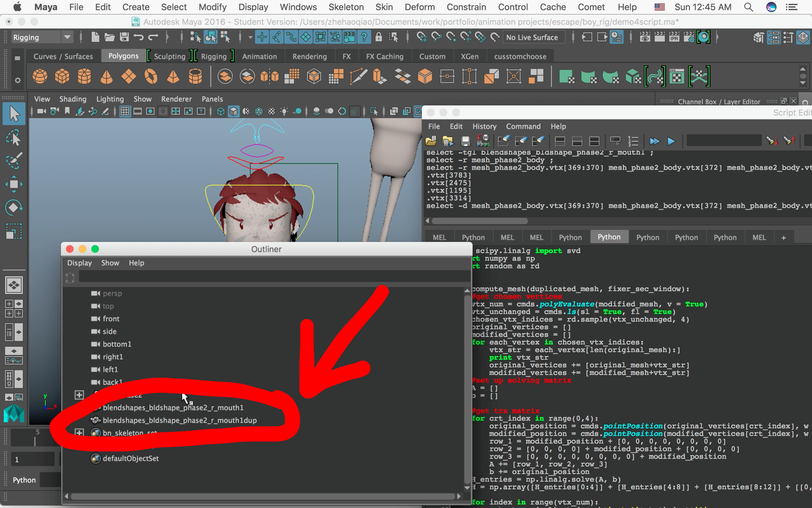Toggle wireframe display in viewport toolbar

pos(221,111)
